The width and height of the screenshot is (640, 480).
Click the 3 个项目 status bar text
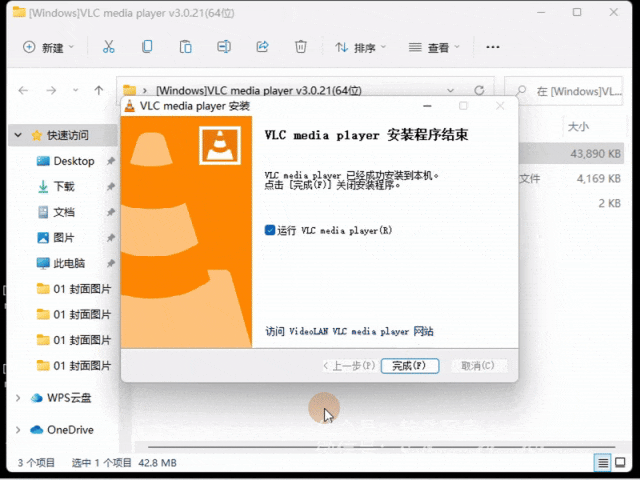click(x=36, y=463)
